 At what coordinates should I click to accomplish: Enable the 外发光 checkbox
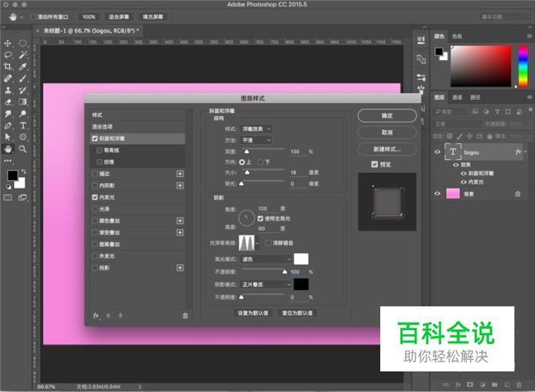tap(95, 256)
